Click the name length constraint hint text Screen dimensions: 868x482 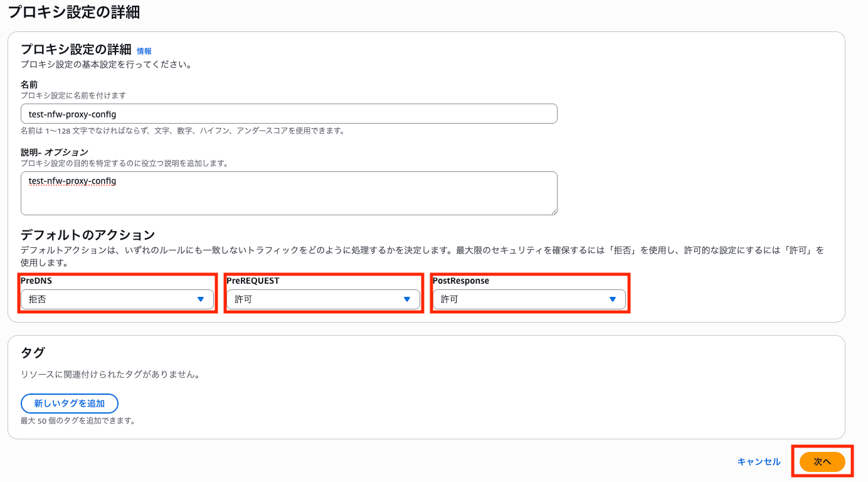pyautogui.click(x=183, y=131)
